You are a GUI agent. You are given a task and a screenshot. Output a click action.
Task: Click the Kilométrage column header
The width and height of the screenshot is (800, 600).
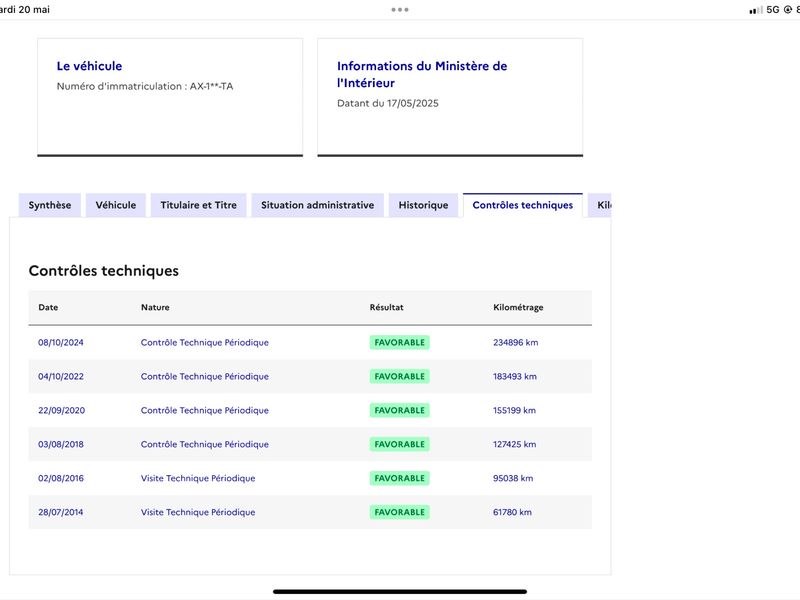click(x=518, y=307)
